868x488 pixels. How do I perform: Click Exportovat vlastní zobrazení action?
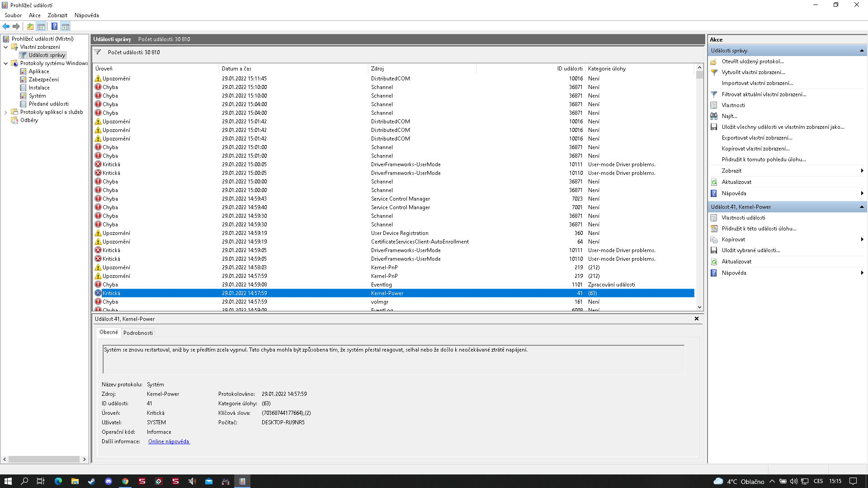click(x=757, y=138)
